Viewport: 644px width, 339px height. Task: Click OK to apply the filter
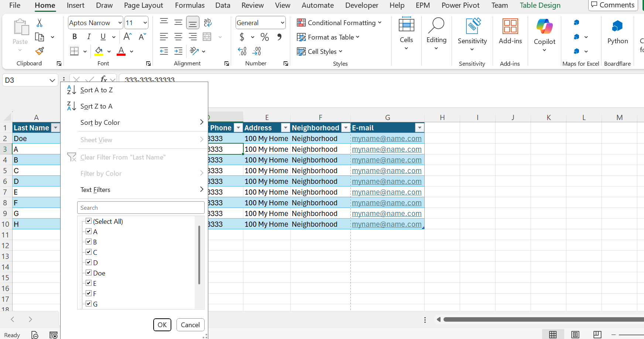(162, 325)
